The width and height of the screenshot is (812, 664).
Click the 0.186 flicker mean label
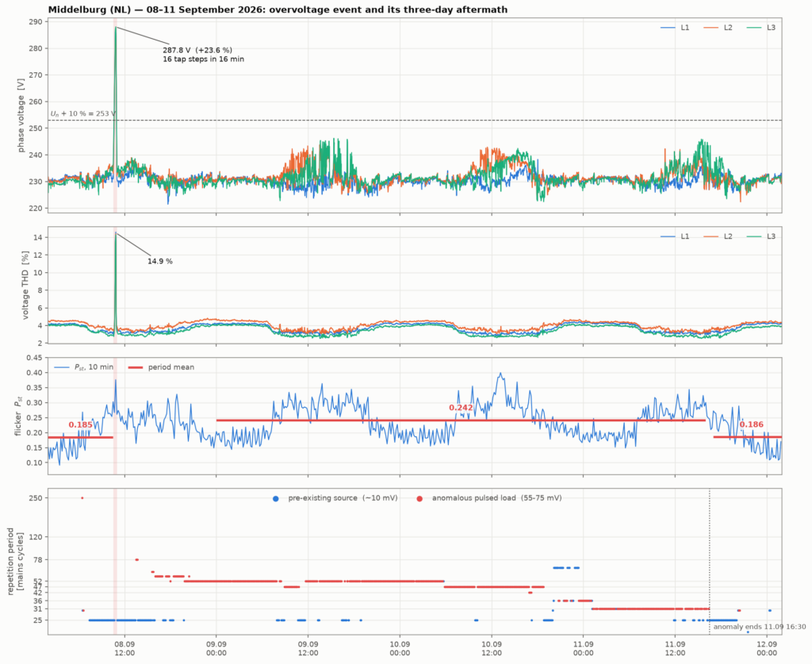click(752, 424)
